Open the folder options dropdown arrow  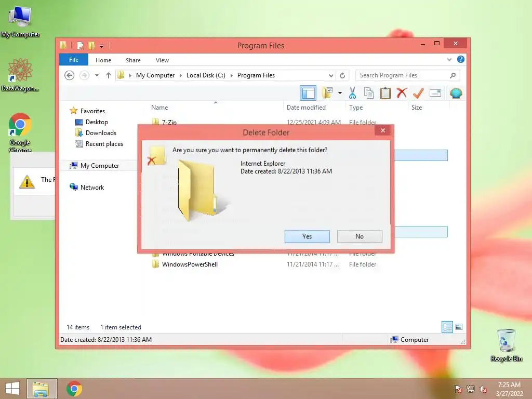[x=340, y=93]
